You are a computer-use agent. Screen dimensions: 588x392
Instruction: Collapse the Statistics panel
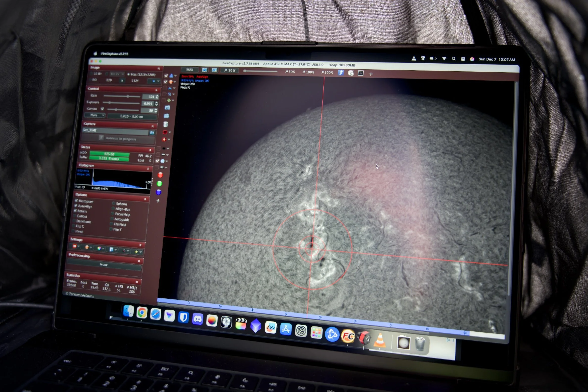click(x=137, y=282)
